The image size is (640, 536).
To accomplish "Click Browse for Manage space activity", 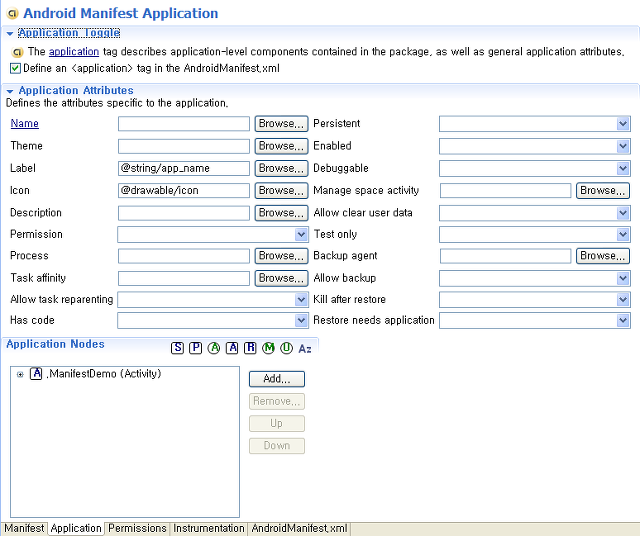I will tap(603, 191).
